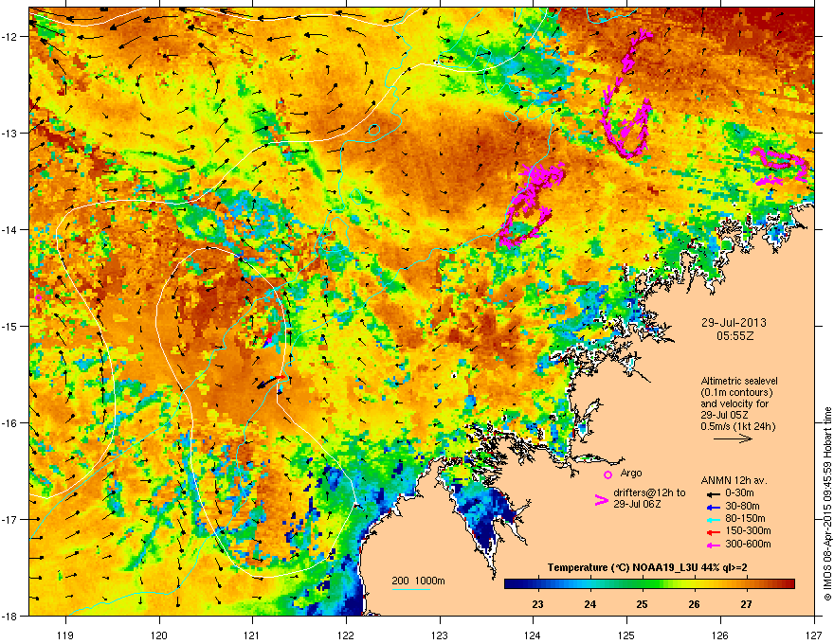Click the Temperature NOAA19_L3U colorbar title
This screenshot has height=644, width=834.
coord(647,567)
